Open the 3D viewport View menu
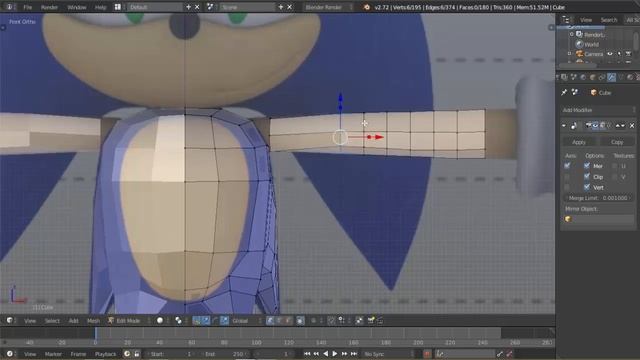The width and height of the screenshot is (640, 360). (x=30, y=321)
